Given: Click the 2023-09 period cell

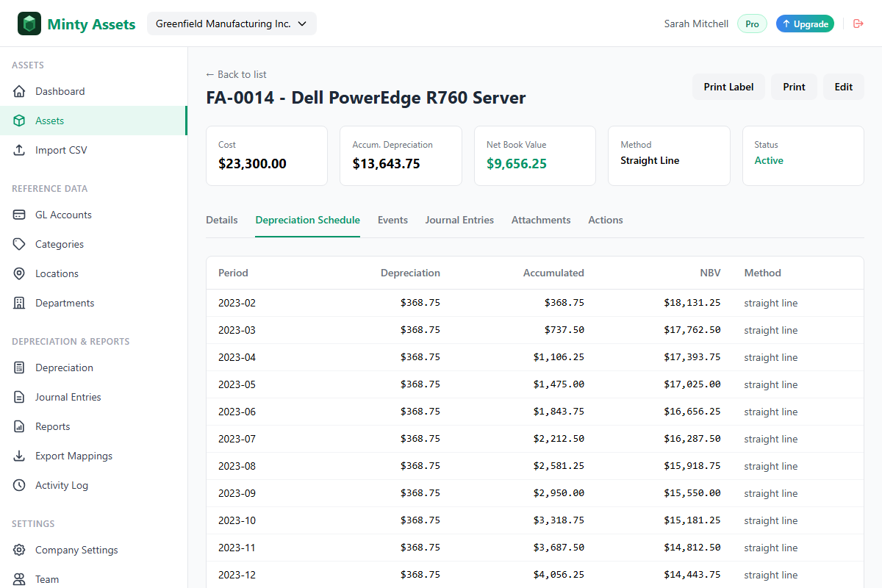Looking at the screenshot, I should coord(237,493).
